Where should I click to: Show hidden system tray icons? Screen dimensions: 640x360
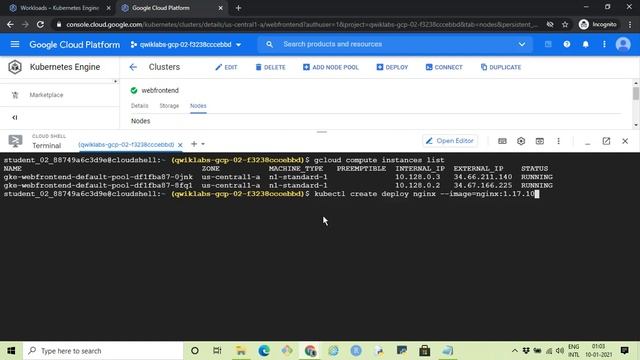(515, 351)
